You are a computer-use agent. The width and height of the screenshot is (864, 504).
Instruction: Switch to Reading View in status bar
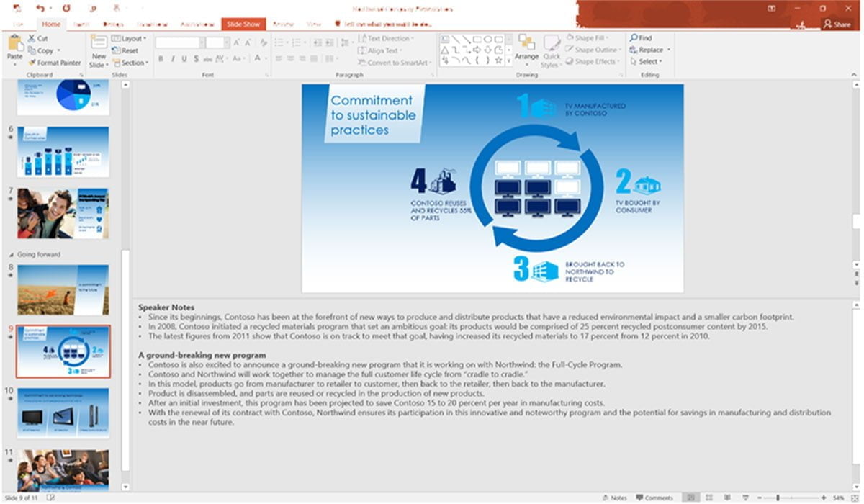pyautogui.click(x=727, y=498)
